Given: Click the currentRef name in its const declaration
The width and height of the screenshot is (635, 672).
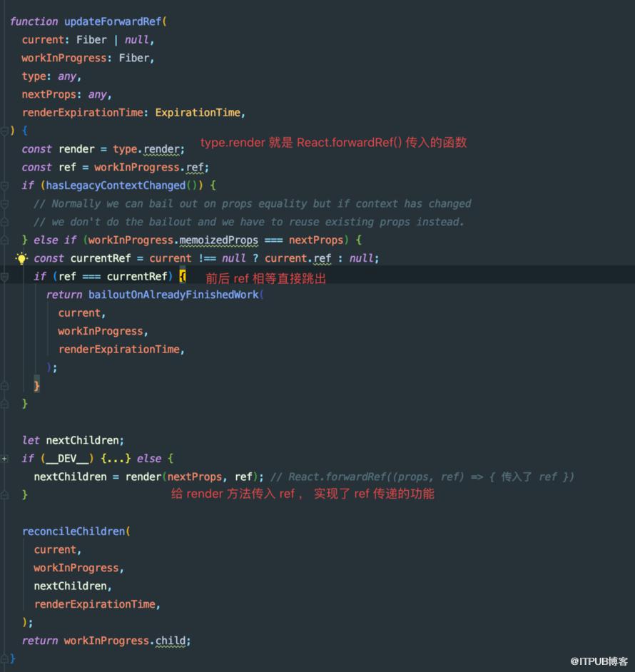Looking at the screenshot, I should point(101,258).
